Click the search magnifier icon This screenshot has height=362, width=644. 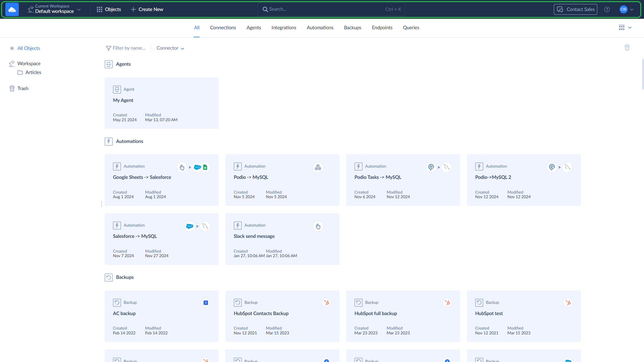click(x=265, y=9)
